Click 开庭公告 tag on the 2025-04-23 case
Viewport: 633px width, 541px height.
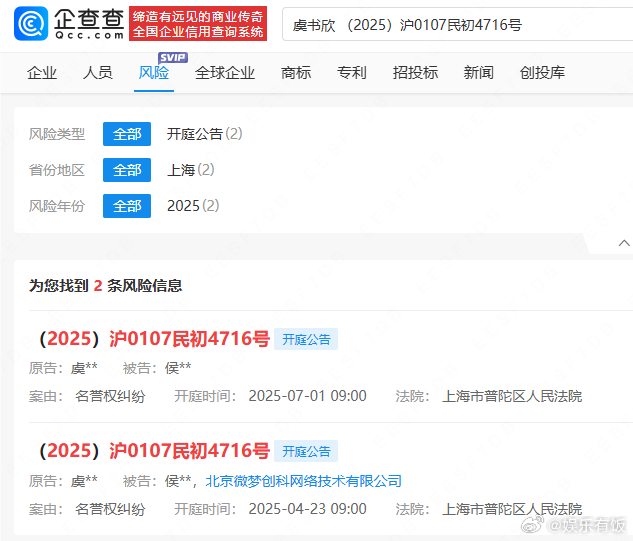tap(306, 451)
